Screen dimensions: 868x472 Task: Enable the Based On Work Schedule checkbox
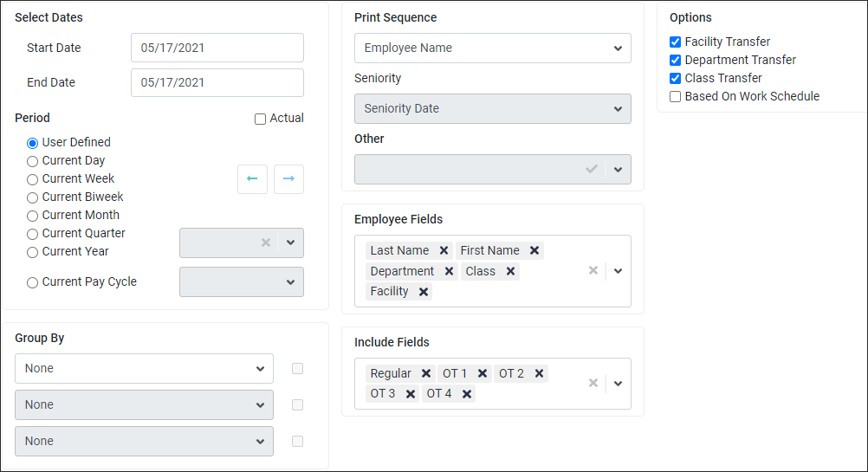(675, 96)
